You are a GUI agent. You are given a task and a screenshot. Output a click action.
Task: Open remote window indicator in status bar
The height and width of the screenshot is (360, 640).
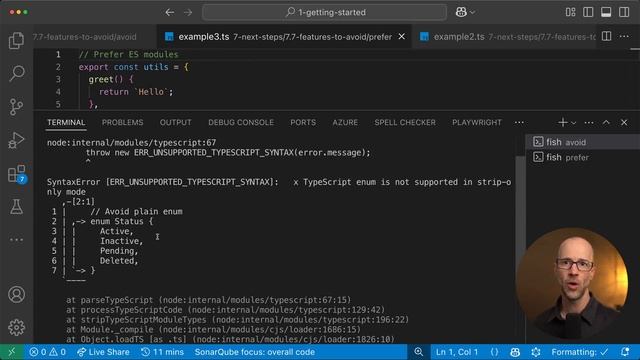[x=12, y=352]
